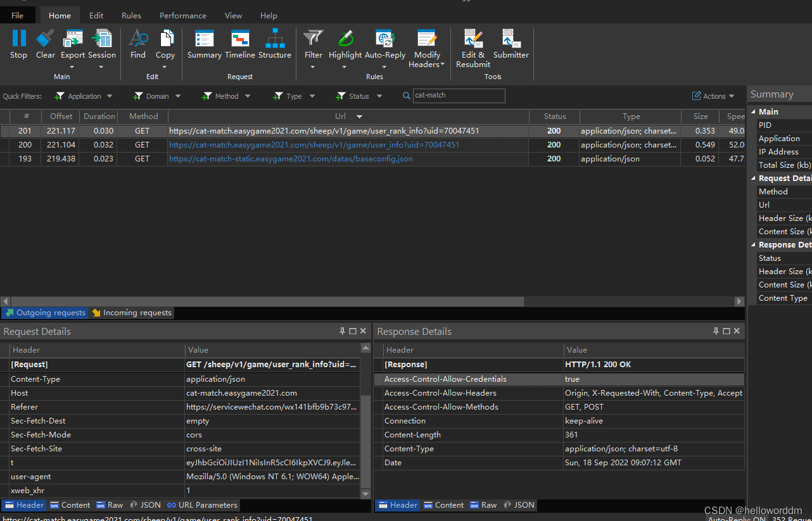Image resolution: width=812 pixels, height=521 pixels.
Task: Click the Session icon
Action: (x=102, y=38)
